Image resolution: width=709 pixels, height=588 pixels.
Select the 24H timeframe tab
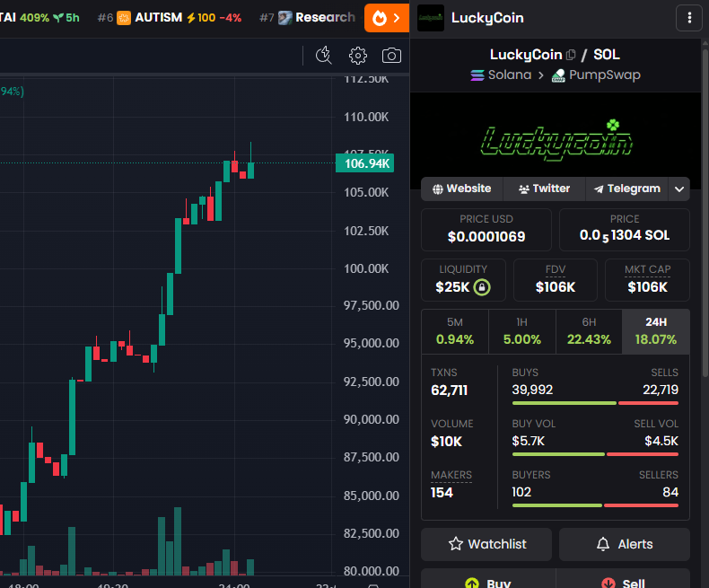click(656, 331)
